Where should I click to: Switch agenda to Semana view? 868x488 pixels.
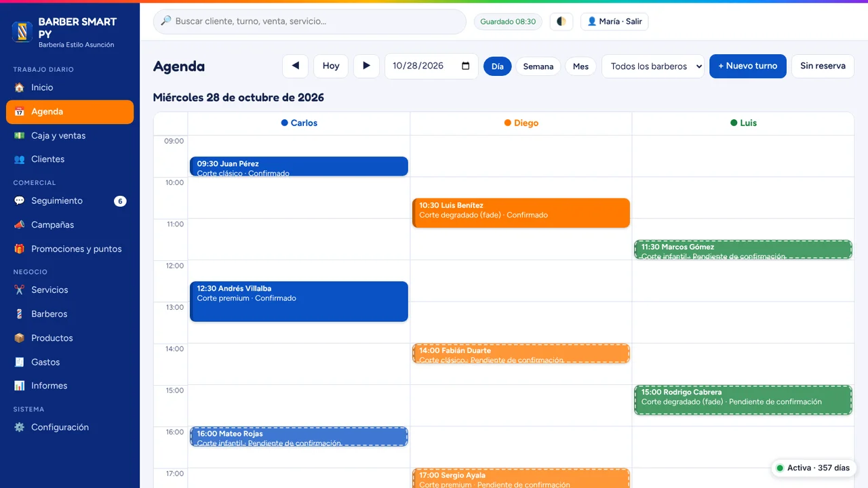(x=538, y=66)
